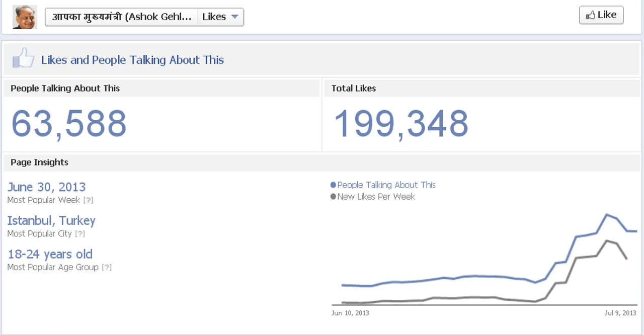644x335 pixels.
Task: Click the 'Istanbul, Turkey' most popular city
Action: click(51, 221)
